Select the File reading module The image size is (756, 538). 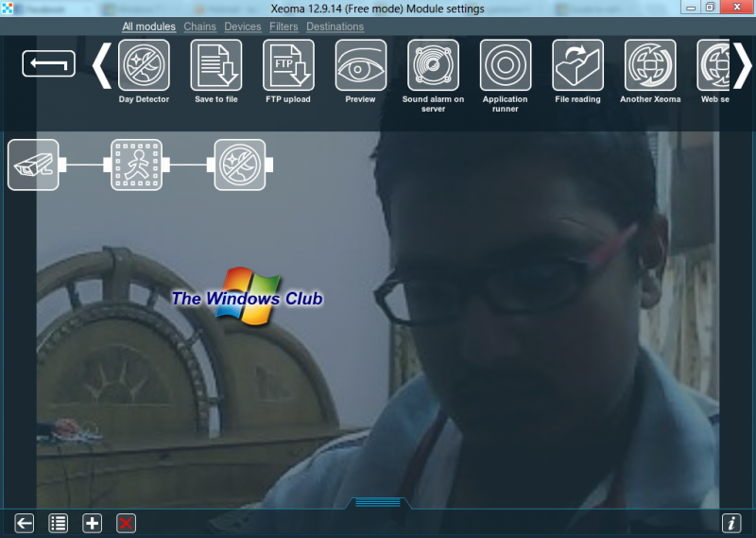point(577,65)
